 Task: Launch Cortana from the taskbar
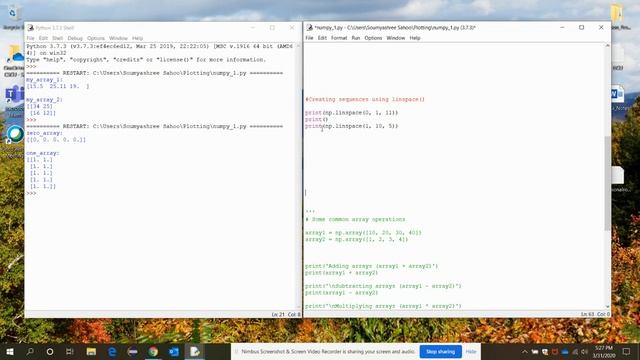[50, 351]
